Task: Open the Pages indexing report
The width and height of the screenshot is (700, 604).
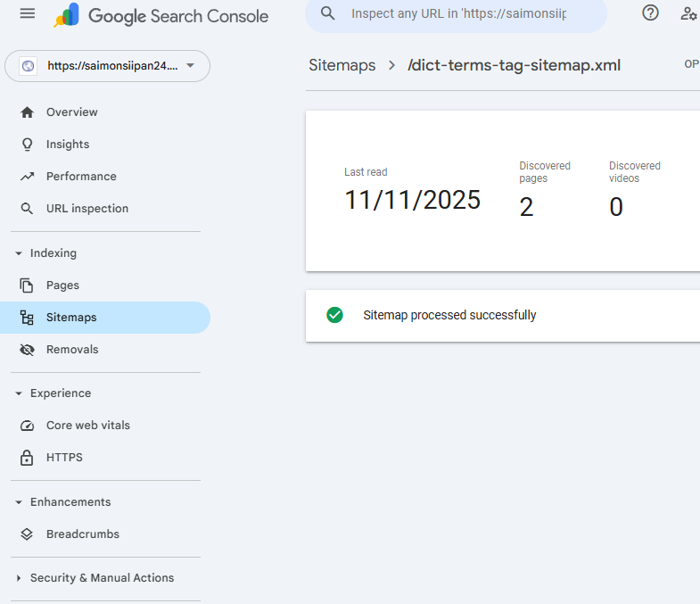Action: 62,285
